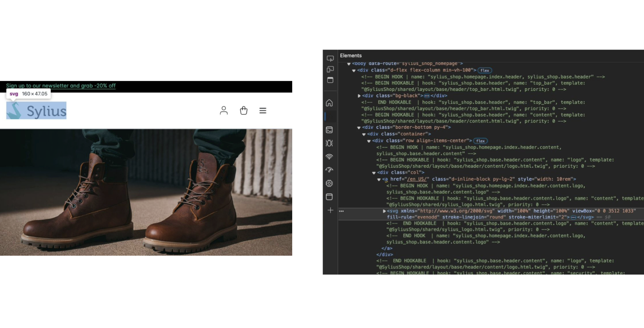Image resolution: width=644 pixels, height=328 pixels.
Task: Toggle the inspect element picker tool
Action: tap(330, 58)
